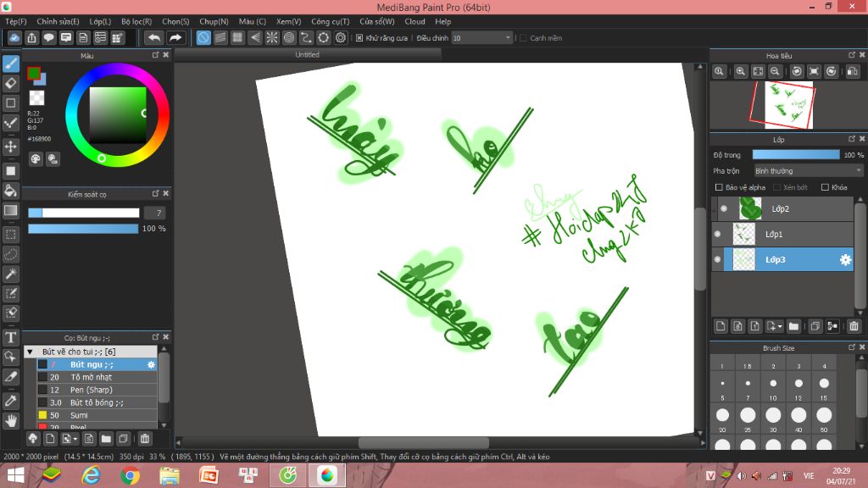
Task: Select the Tô mờ nhạt brush
Action: pos(92,377)
